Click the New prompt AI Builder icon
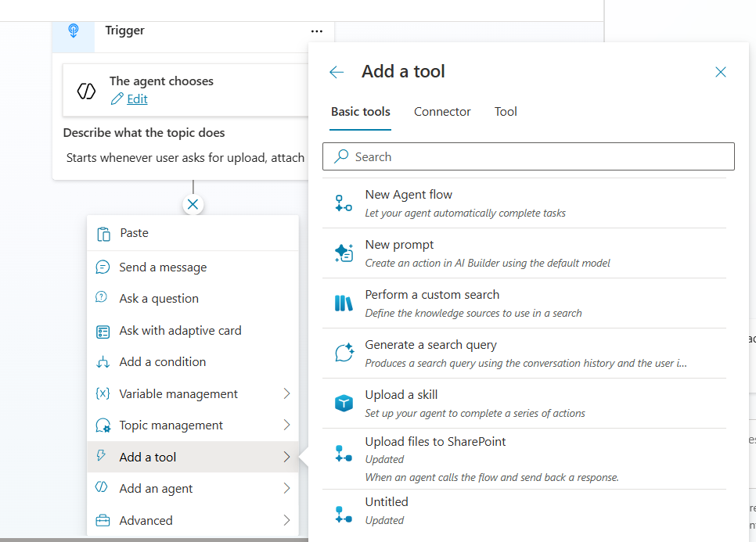The height and width of the screenshot is (542, 756). [343, 251]
